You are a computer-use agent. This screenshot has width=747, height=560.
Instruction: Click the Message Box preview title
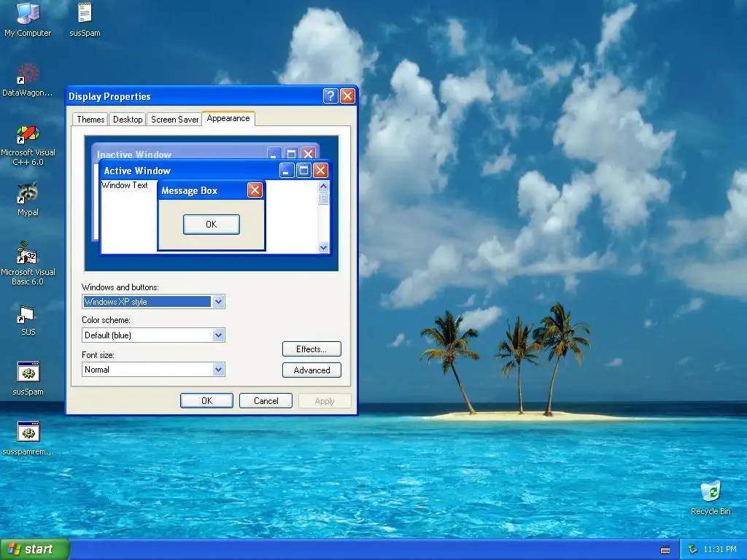coord(189,191)
